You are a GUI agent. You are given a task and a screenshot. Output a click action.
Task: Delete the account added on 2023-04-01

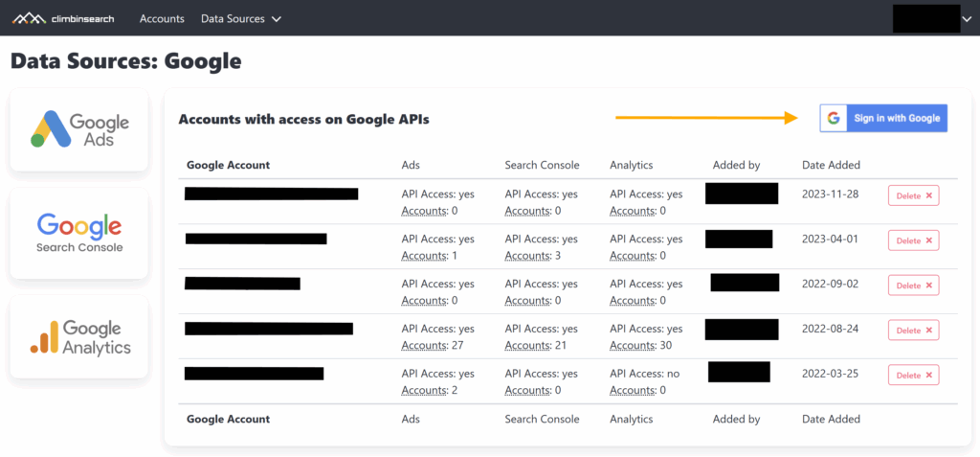pyautogui.click(x=913, y=240)
